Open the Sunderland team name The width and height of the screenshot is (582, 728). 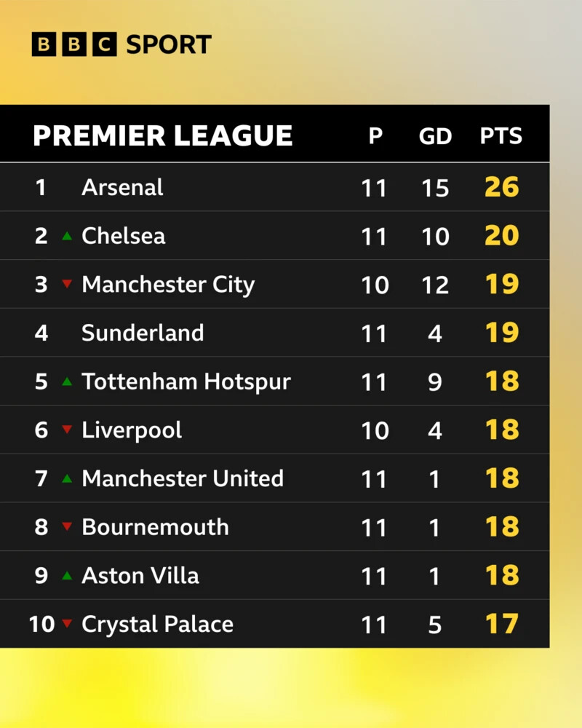[143, 333]
